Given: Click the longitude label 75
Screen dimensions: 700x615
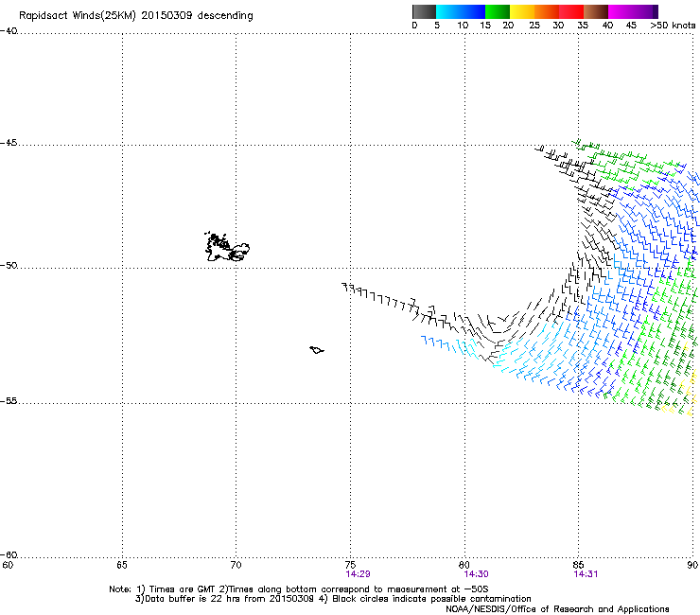Looking at the screenshot, I should (x=350, y=566).
